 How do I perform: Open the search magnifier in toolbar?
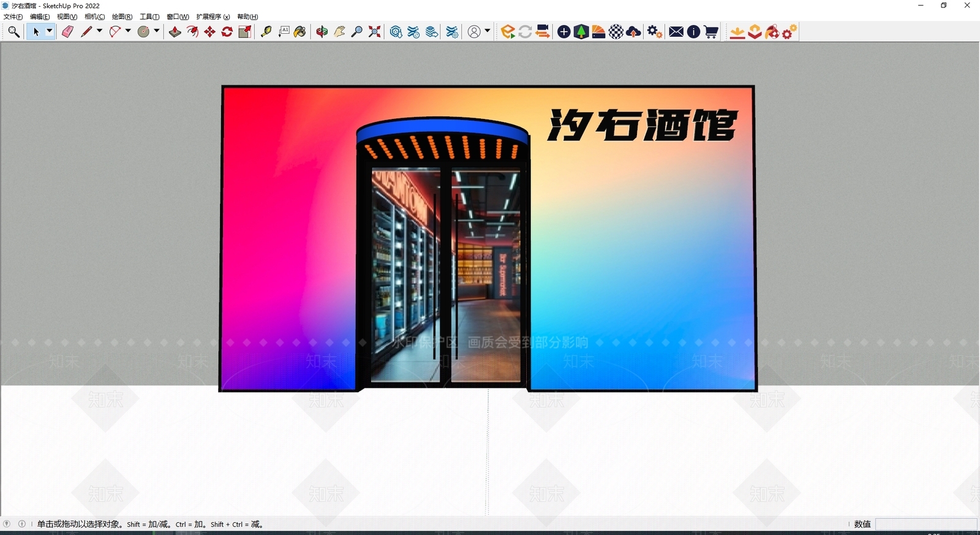coord(13,32)
